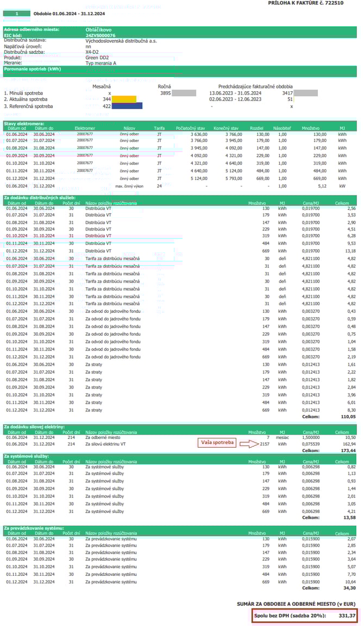364x628 pixels.
Task: Select the consumption quantity '2157'
Action: [265, 444]
